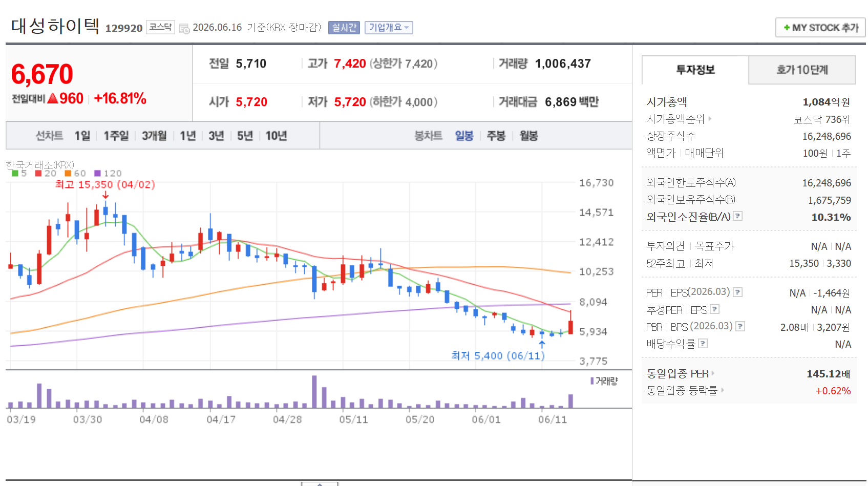Open help icon for PER EPS(2026.03)

(737, 292)
